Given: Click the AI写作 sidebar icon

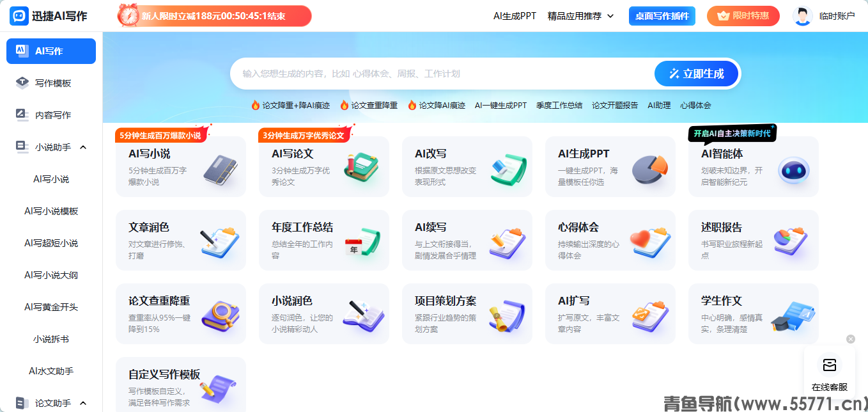Looking at the screenshot, I should (x=22, y=51).
